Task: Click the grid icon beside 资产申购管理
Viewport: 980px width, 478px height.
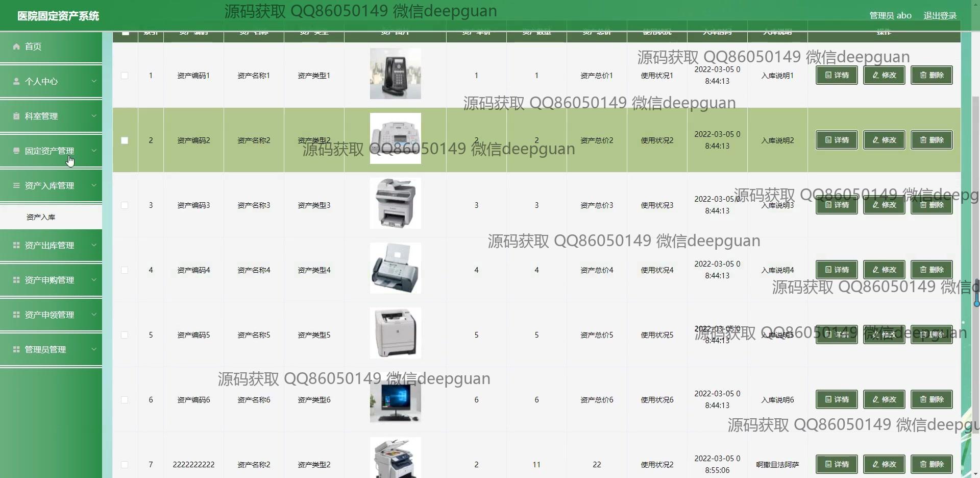Action: coord(16,280)
